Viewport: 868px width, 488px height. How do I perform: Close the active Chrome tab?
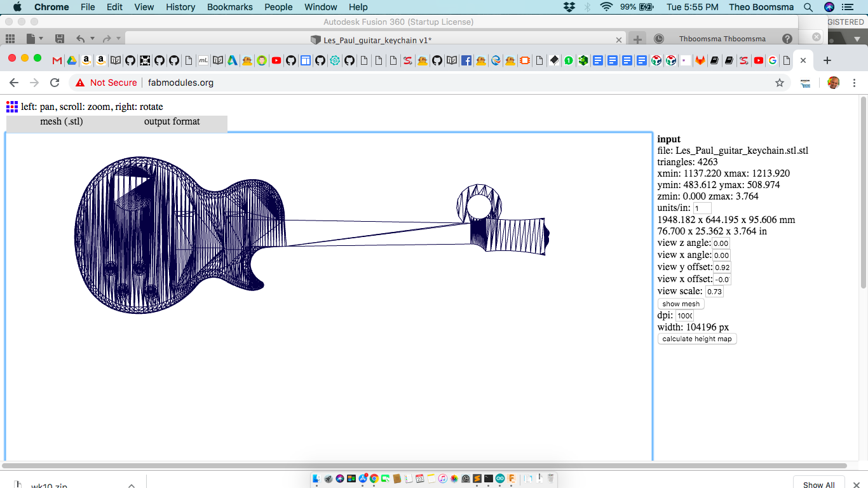(x=803, y=60)
